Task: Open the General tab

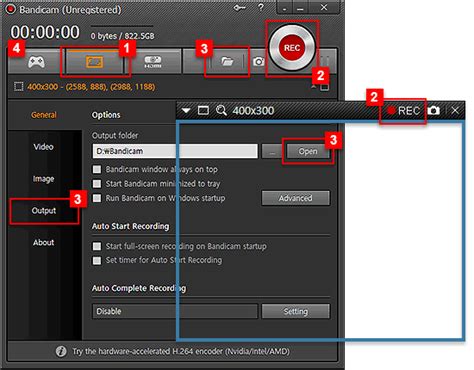Action: pos(44,115)
